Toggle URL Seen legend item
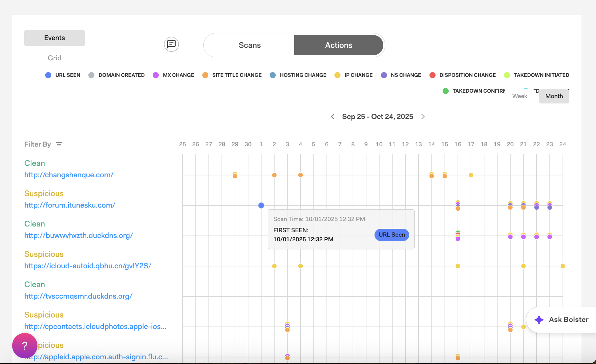The width and height of the screenshot is (596, 364). pos(63,75)
